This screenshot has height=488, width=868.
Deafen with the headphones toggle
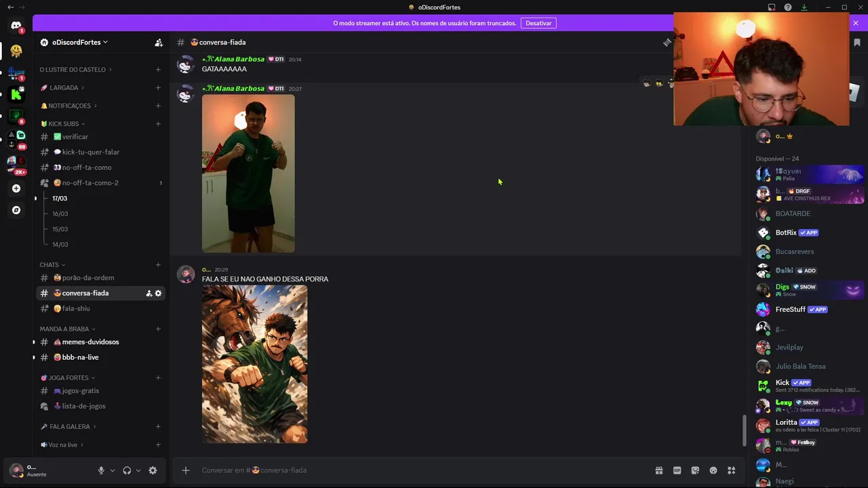[x=127, y=470]
